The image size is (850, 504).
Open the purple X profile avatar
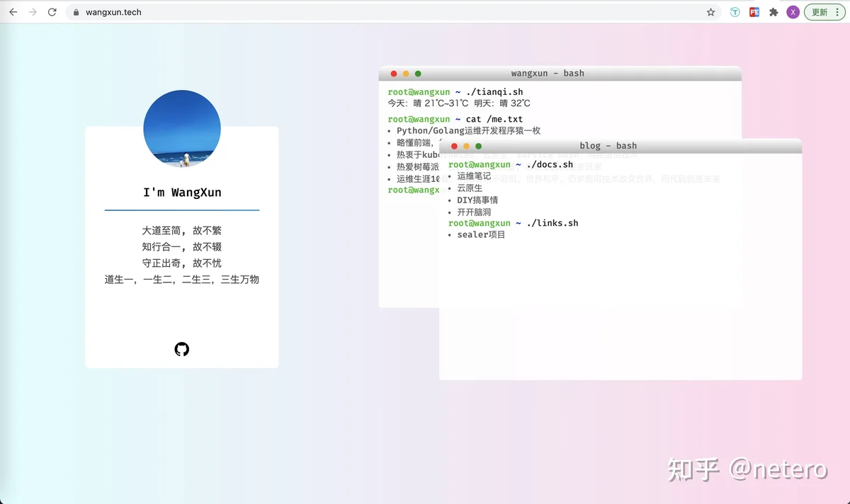click(x=793, y=12)
